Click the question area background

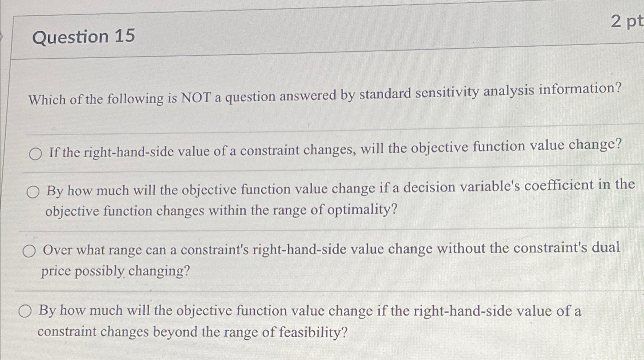tap(306, 69)
